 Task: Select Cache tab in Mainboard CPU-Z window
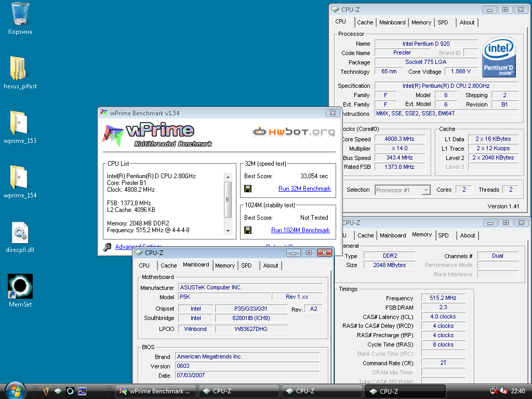coord(169,265)
